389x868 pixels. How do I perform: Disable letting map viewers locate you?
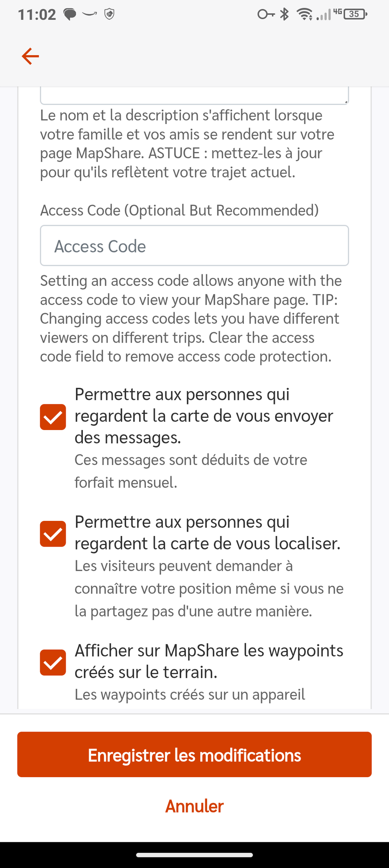[53, 533]
